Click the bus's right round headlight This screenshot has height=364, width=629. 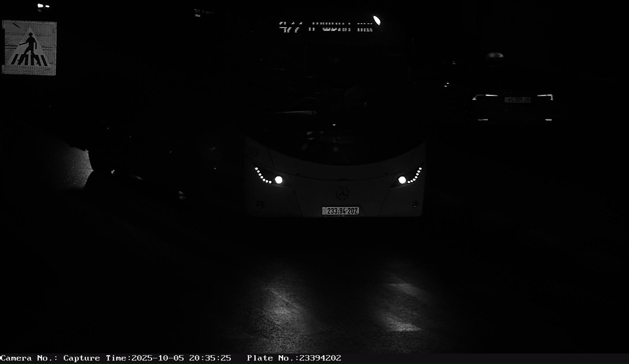click(x=402, y=180)
